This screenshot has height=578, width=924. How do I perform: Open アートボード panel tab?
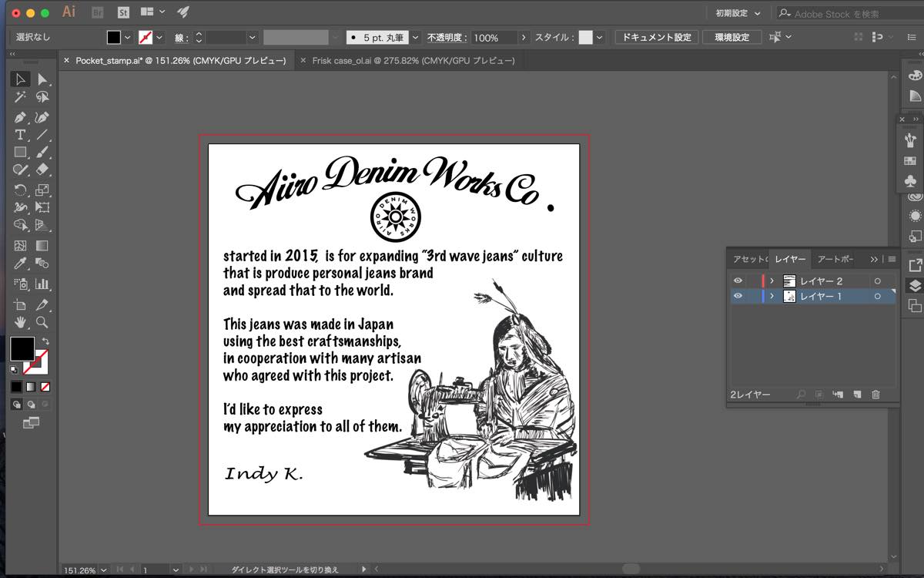(836, 259)
